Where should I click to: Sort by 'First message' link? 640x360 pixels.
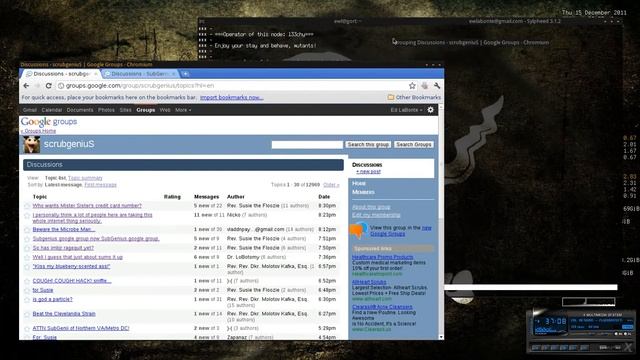pos(100,185)
